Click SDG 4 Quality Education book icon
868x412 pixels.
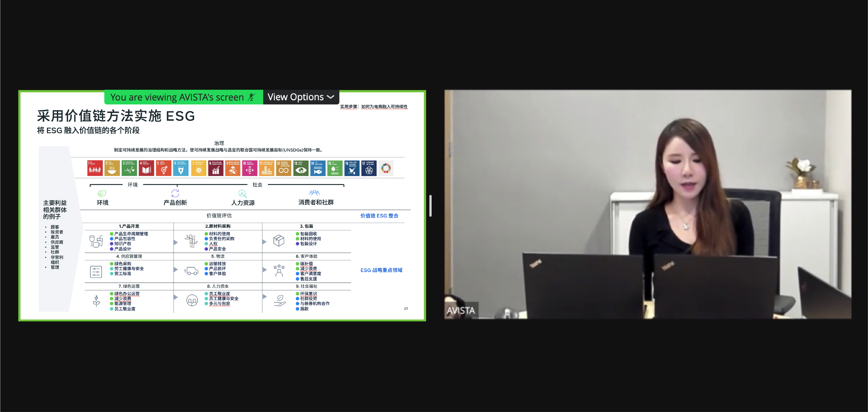coord(146,168)
